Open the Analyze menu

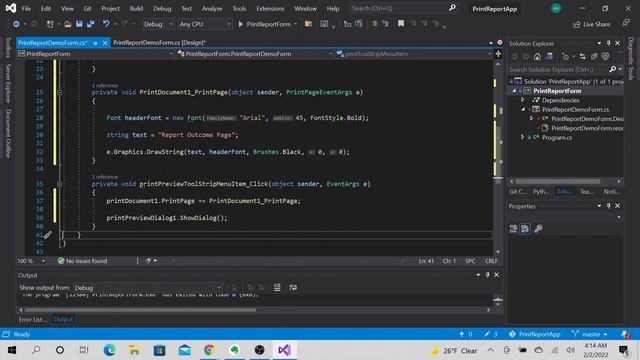pyautogui.click(x=211, y=8)
